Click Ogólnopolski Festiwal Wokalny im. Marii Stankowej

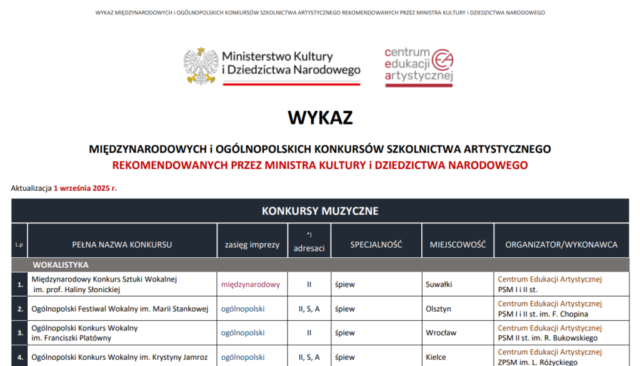point(120,309)
